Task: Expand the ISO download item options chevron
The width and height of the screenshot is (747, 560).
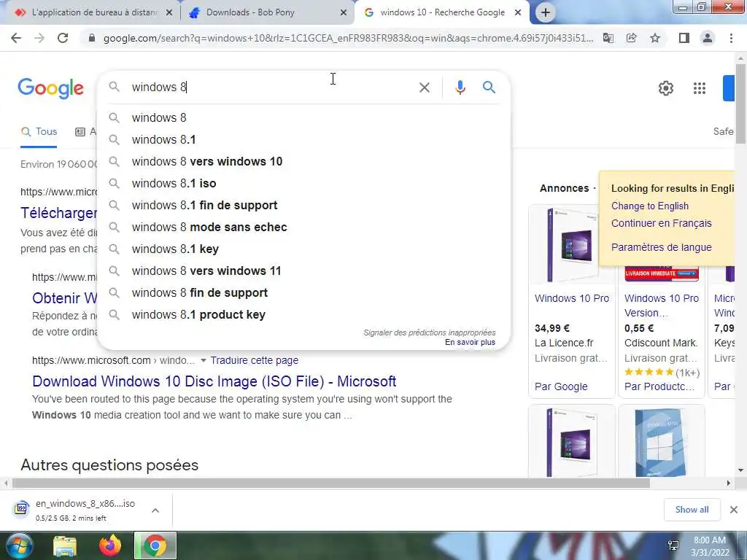Action: tap(155, 510)
